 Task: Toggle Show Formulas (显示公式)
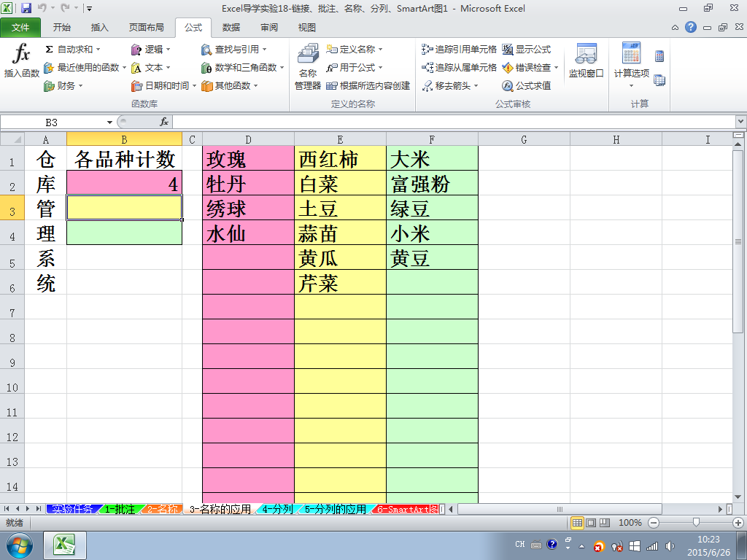coord(527,50)
